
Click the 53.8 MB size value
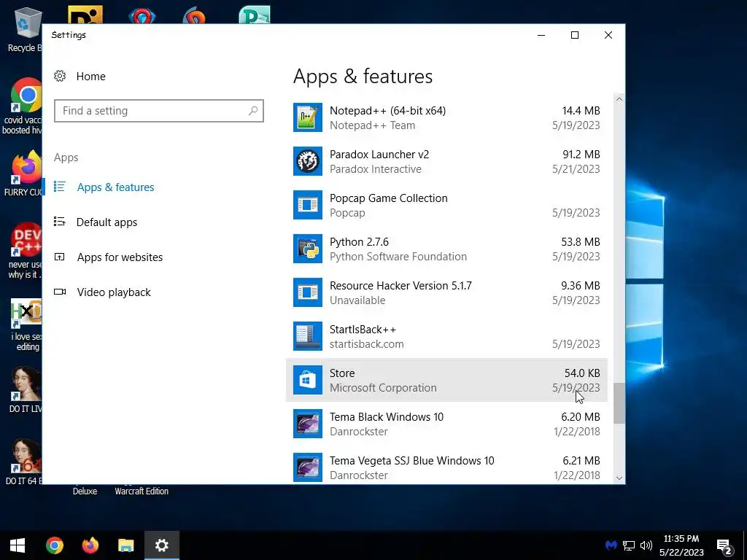tap(580, 242)
